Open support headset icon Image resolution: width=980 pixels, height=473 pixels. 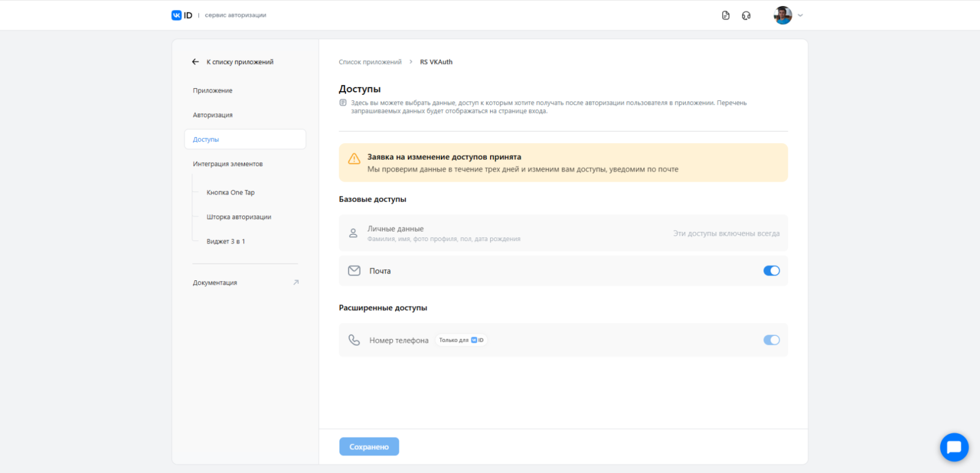pos(746,15)
